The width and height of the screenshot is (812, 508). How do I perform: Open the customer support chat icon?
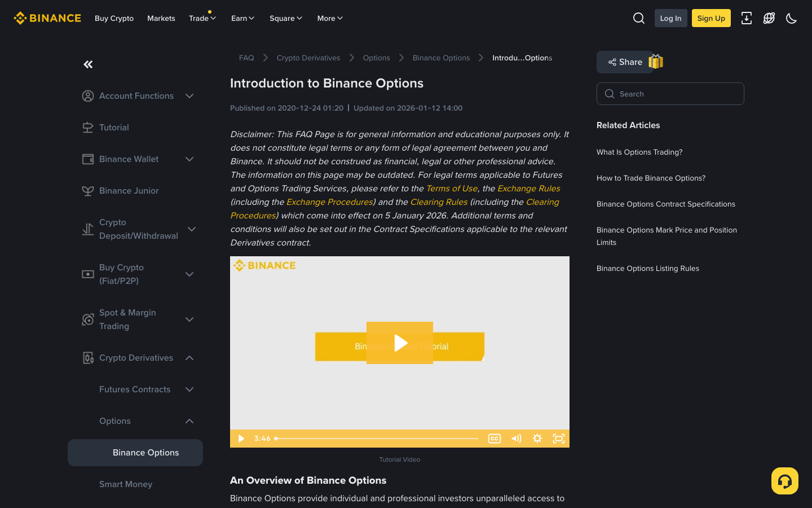[x=784, y=480]
